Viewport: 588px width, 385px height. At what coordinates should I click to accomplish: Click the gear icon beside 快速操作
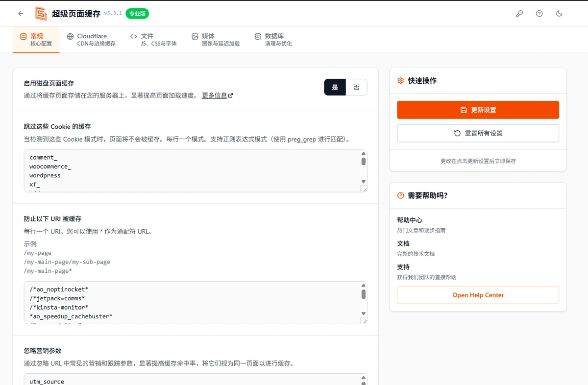coord(401,81)
